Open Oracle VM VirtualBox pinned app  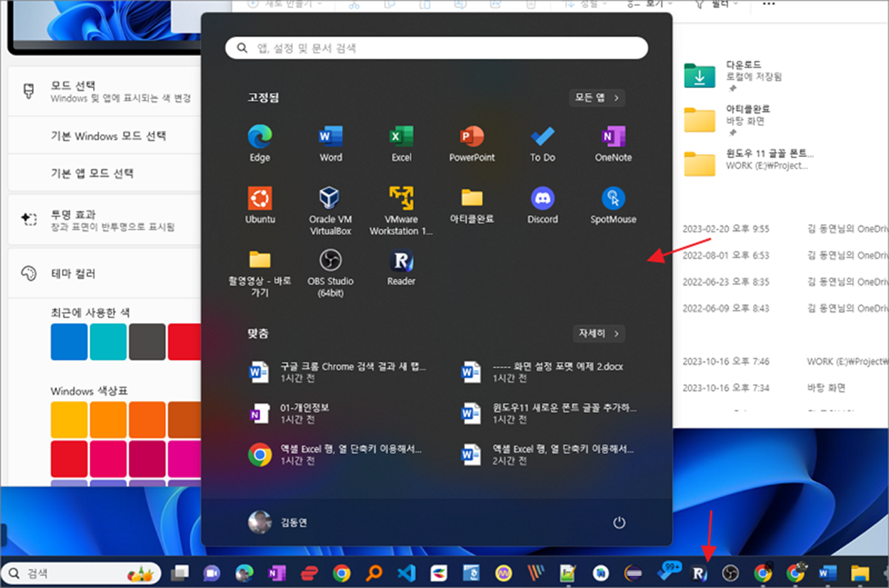click(331, 210)
